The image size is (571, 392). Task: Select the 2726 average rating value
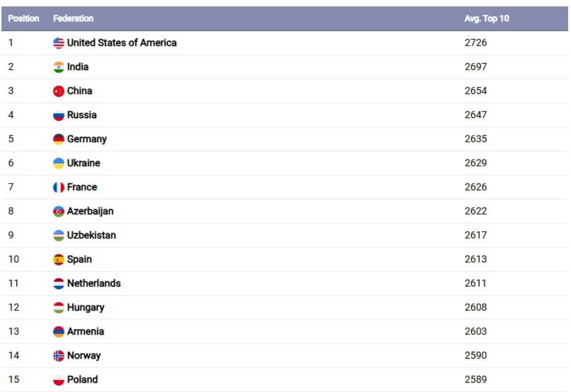(475, 43)
